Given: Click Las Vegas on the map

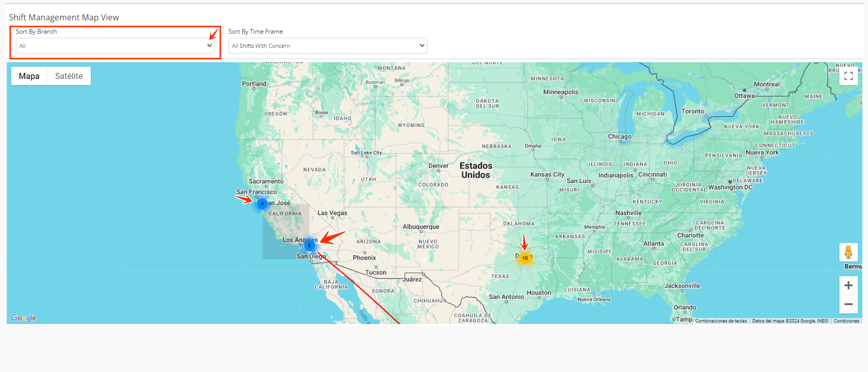Looking at the screenshot, I should tap(332, 213).
